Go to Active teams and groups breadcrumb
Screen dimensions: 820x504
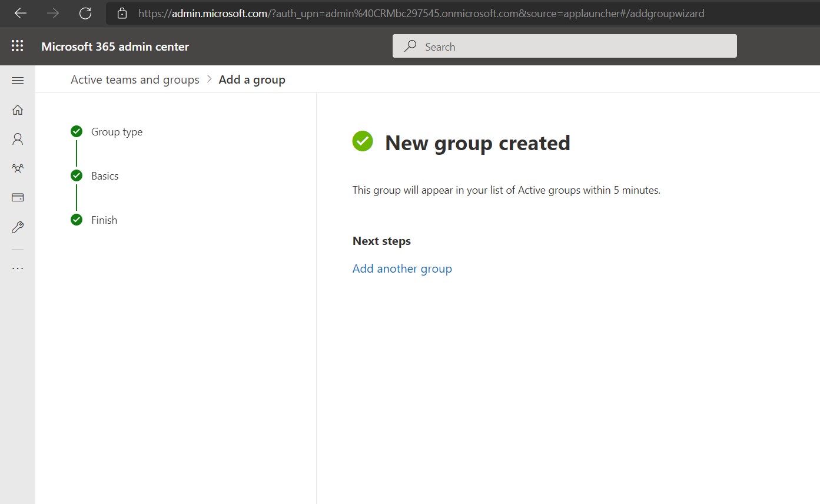coord(135,79)
